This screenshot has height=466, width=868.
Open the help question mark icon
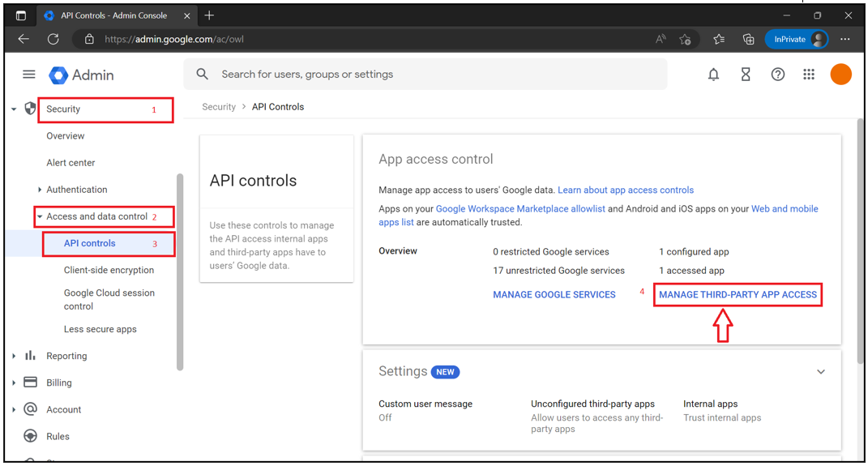pyautogui.click(x=778, y=75)
